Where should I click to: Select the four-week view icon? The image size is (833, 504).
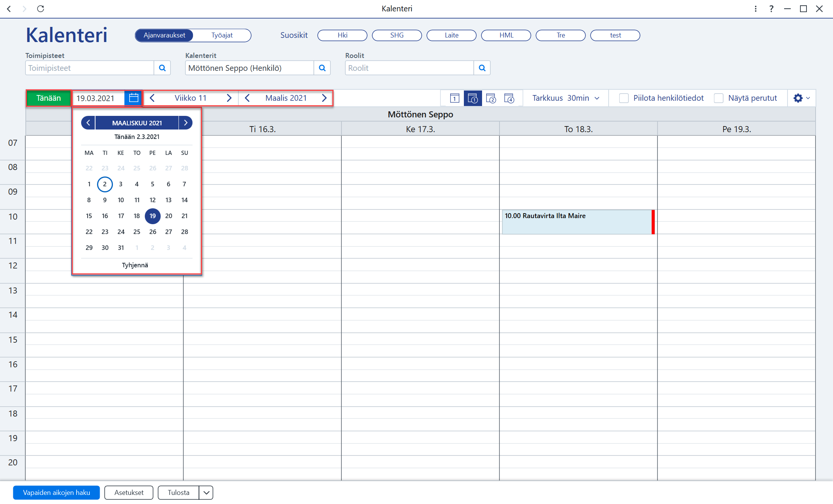pyautogui.click(x=509, y=98)
